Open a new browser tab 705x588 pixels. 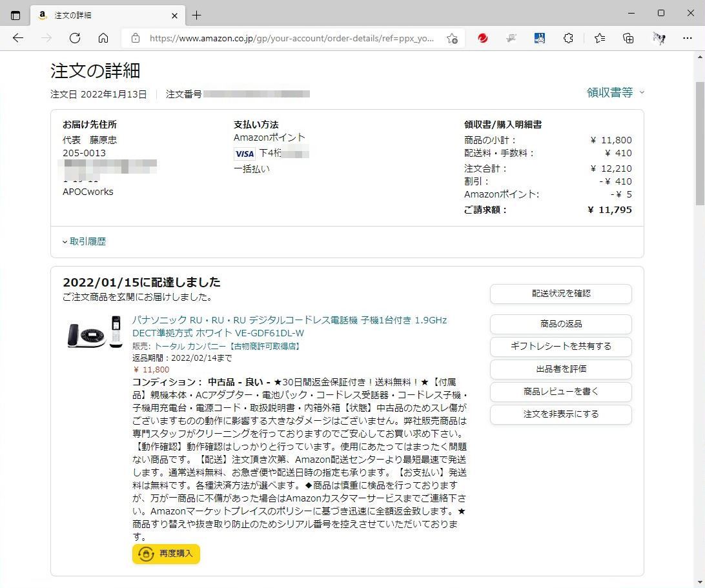tap(196, 15)
